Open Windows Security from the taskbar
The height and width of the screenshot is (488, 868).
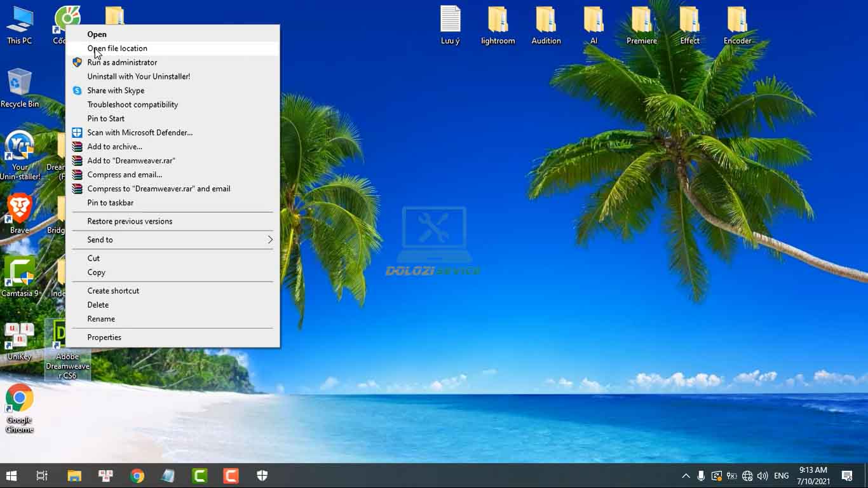pos(262,475)
